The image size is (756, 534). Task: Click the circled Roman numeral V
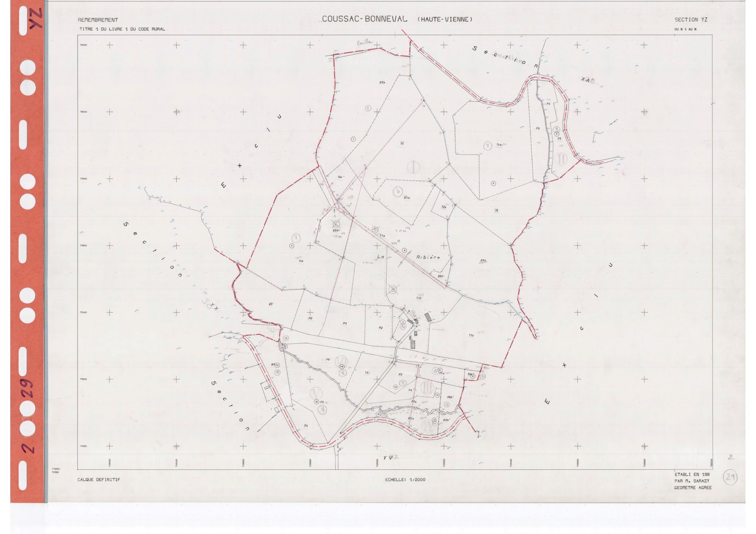coord(316,393)
